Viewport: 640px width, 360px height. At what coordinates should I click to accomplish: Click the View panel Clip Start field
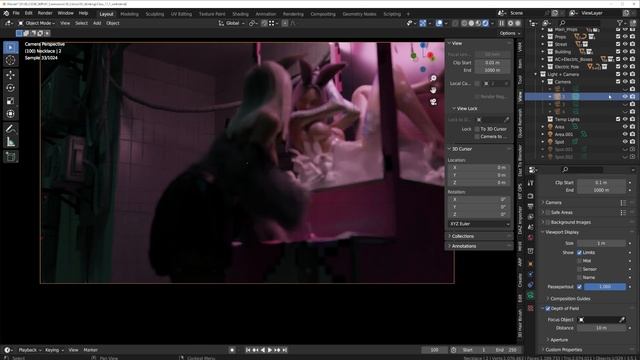point(492,63)
